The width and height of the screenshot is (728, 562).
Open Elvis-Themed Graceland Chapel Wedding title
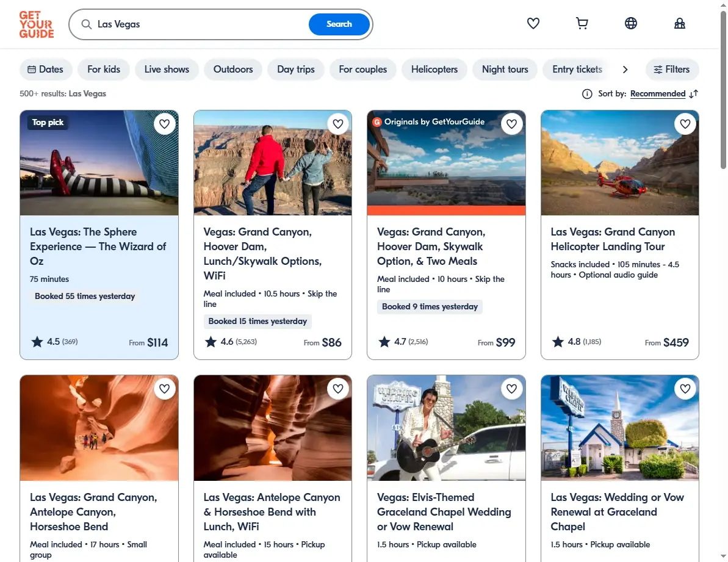click(444, 512)
